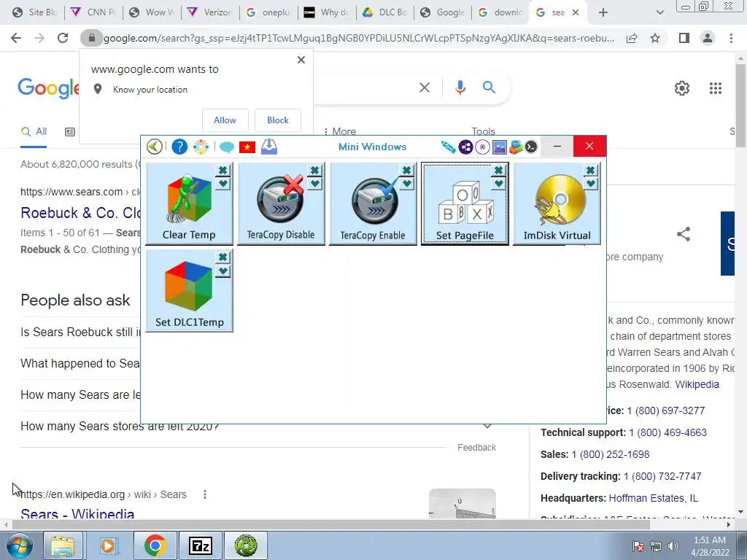Image resolution: width=747 pixels, height=560 pixels.
Task: Select the Vietnam flag language icon
Action: (247, 147)
